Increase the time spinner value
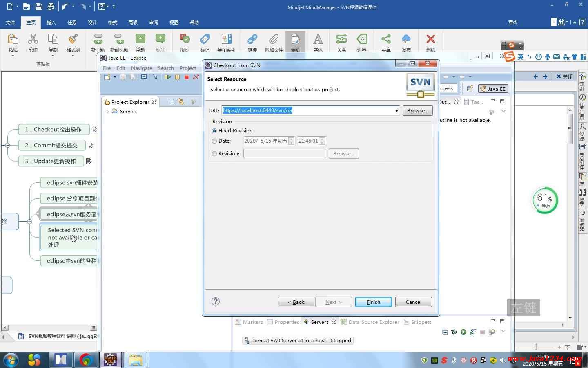 pyautogui.click(x=322, y=139)
